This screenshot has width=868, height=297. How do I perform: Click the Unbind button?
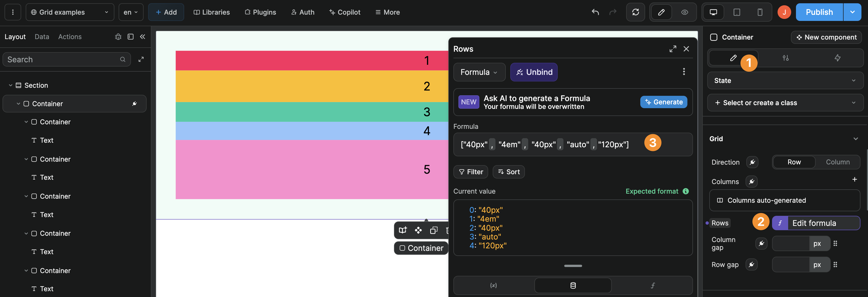click(x=534, y=72)
